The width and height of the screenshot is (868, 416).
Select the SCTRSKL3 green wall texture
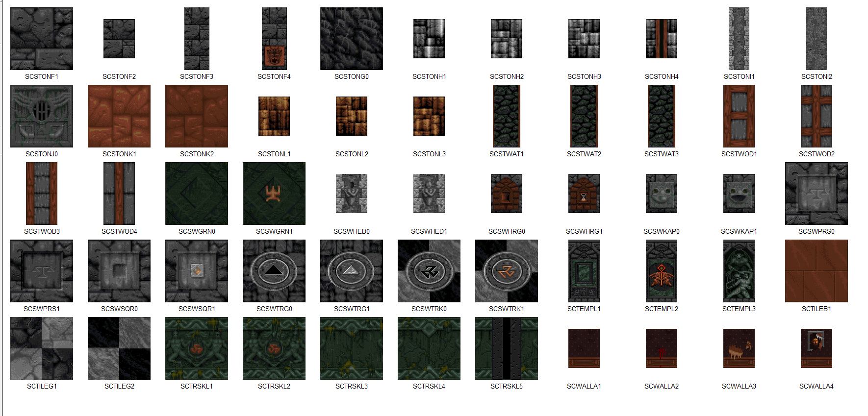(352, 348)
